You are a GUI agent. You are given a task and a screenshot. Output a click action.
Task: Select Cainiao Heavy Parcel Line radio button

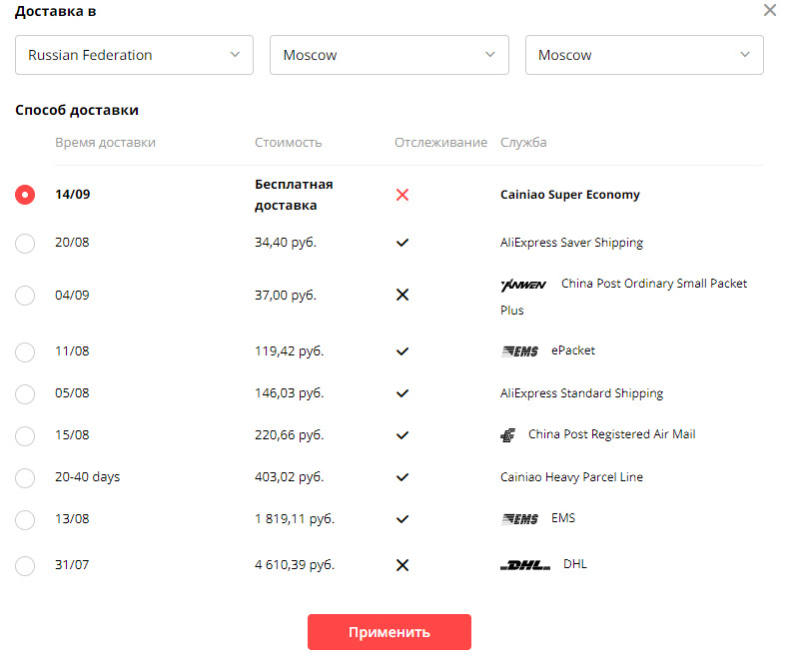(x=25, y=477)
